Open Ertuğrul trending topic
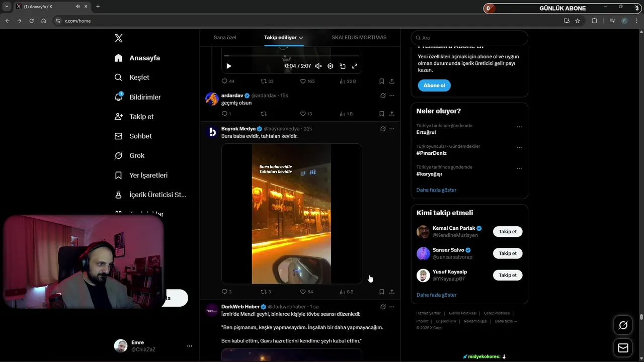644x362 pixels. (x=426, y=132)
